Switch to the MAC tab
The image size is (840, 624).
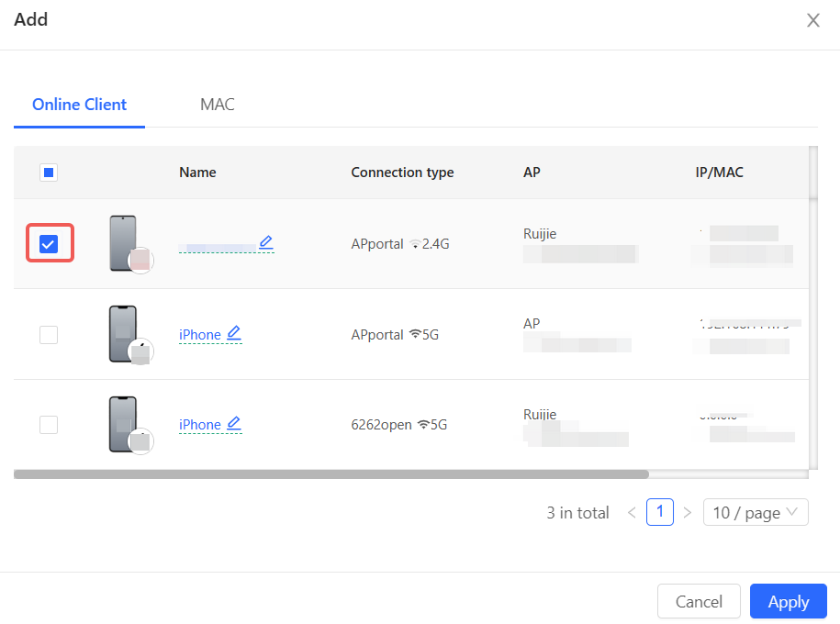click(x=218, y=105)
